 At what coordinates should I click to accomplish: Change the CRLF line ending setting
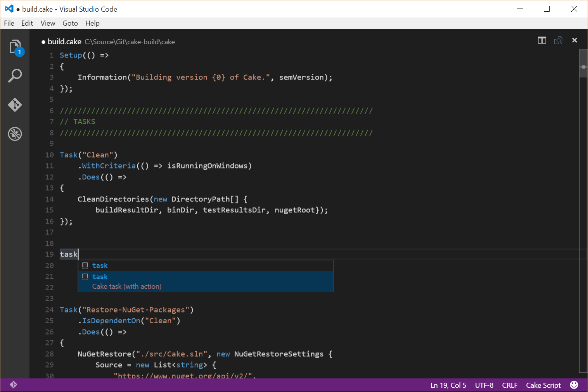click(x=510, y=385)
